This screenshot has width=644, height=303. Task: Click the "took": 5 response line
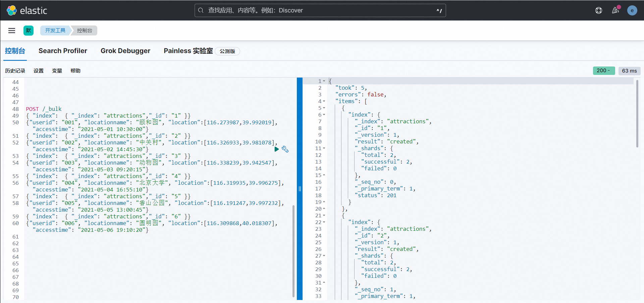click(351, 88)
